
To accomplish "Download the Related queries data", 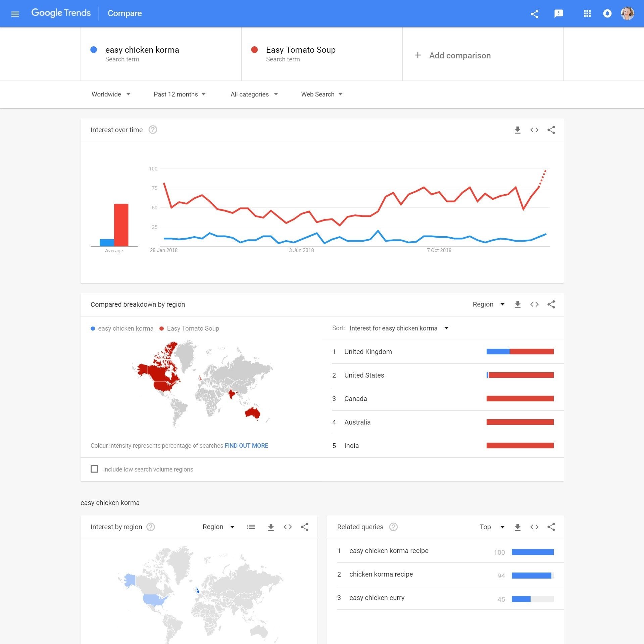I will tap(517, 527).
